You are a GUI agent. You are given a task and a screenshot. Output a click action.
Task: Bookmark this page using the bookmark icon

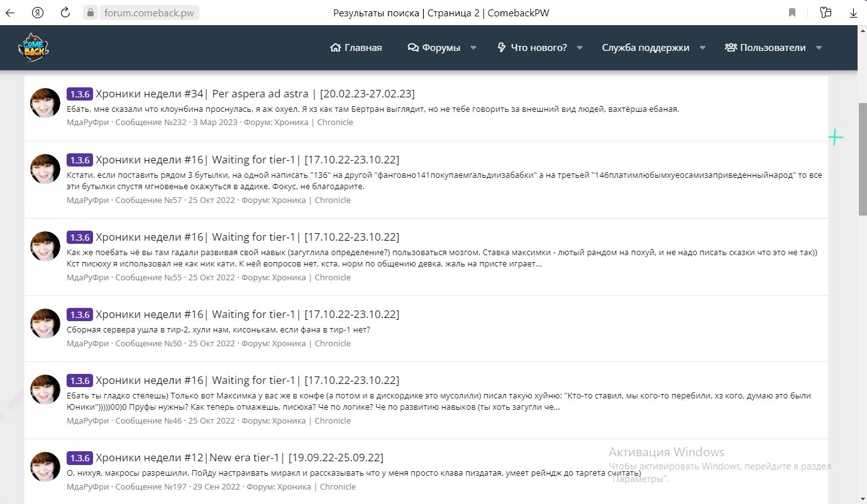click(x=792, y=13)
